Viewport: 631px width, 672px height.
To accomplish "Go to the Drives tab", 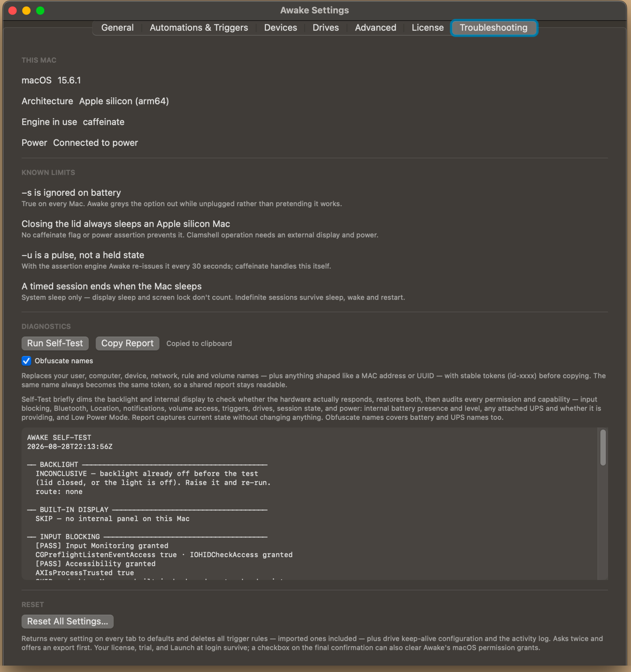I will (325, 28).
